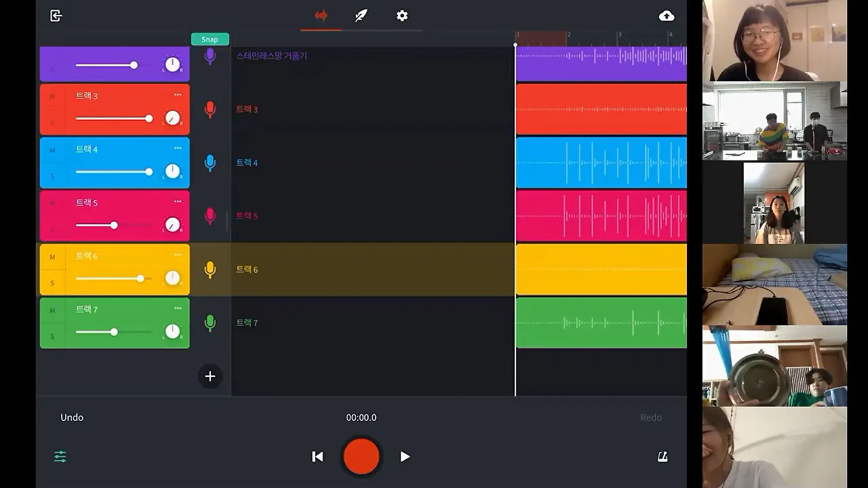The width and height of the screenshot is (868, 488).
Task: Toggle the metronome icon
Action: [663, 457]
